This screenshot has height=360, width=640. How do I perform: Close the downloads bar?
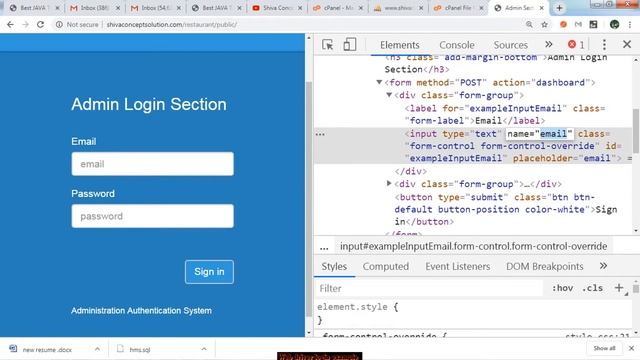tap(631, 348)
